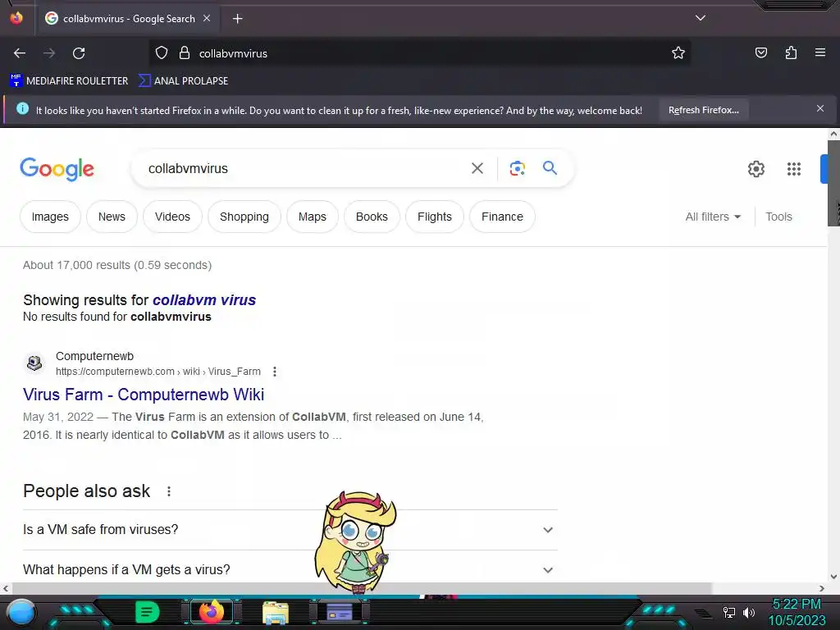Click the site security padlock icon
This screenshot has width=840, height=630.
coord(185,53)
